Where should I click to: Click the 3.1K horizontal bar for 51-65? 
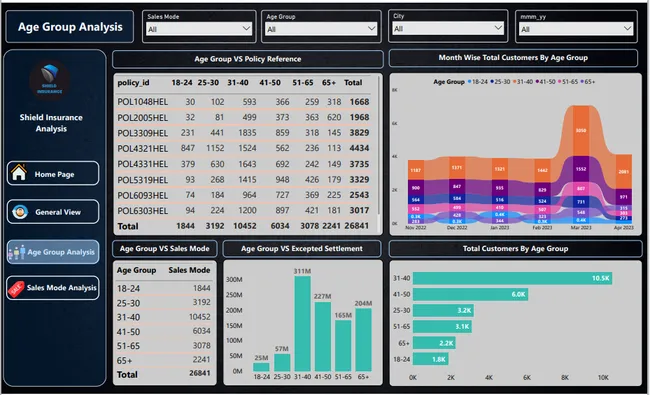pyautogui.click(x=442, y=327)
